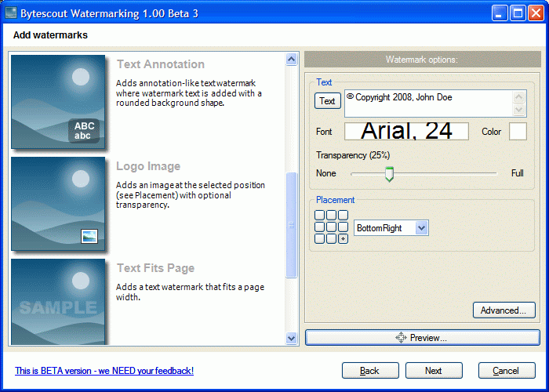The height and width of the screenshot is (392, 549).
Task: Open font chooser showing Arial, 24
Action: [x=406, y=131]
